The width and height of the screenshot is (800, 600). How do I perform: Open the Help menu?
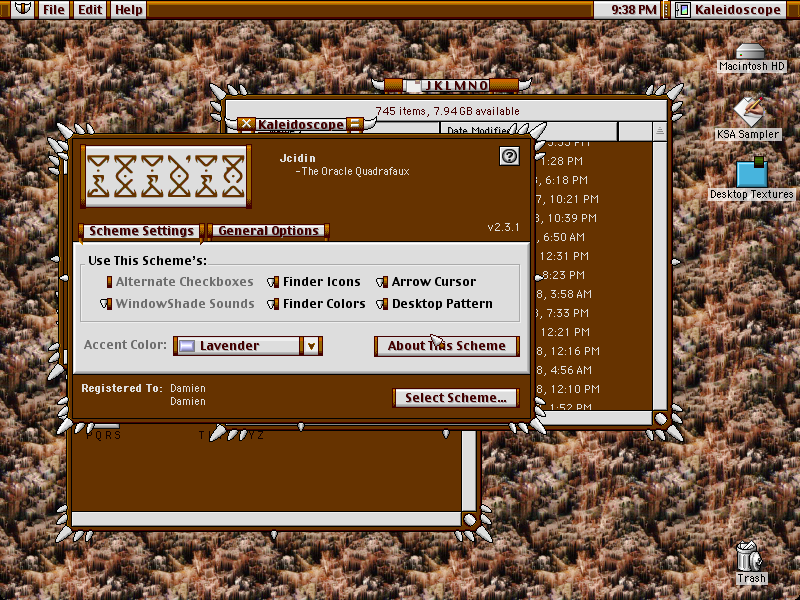pos(129,10)
